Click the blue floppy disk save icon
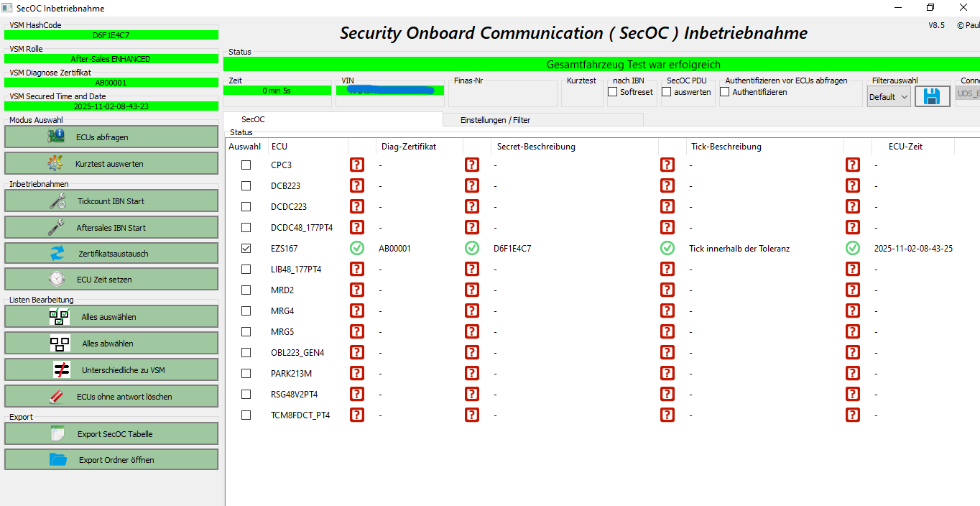Viewport: 980px width, 506px height. pos(933,96)
